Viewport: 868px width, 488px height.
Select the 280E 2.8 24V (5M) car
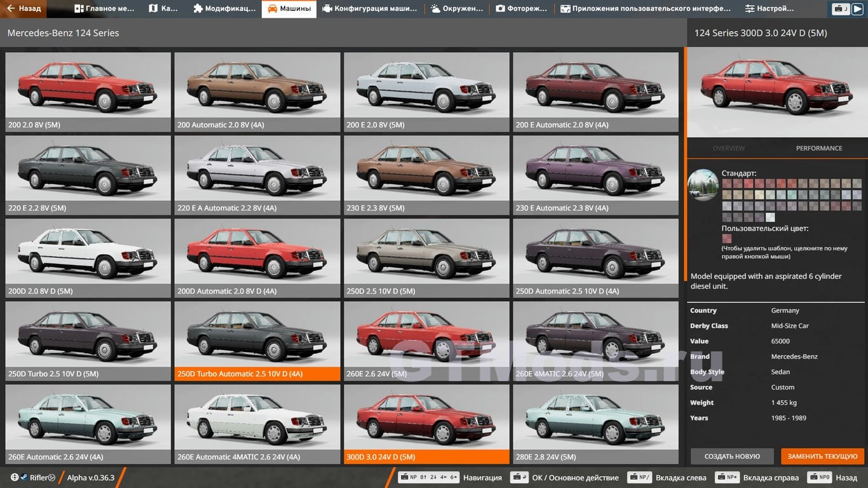595,424
